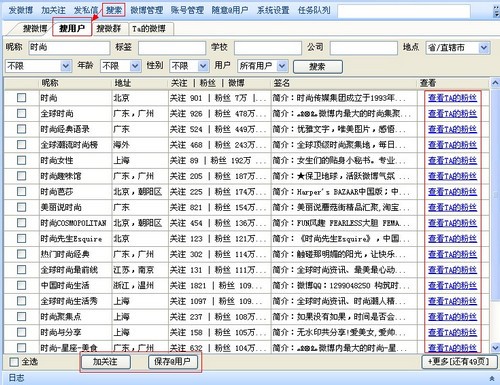Open the 随意@用户 menu

[x=230, y=10]
